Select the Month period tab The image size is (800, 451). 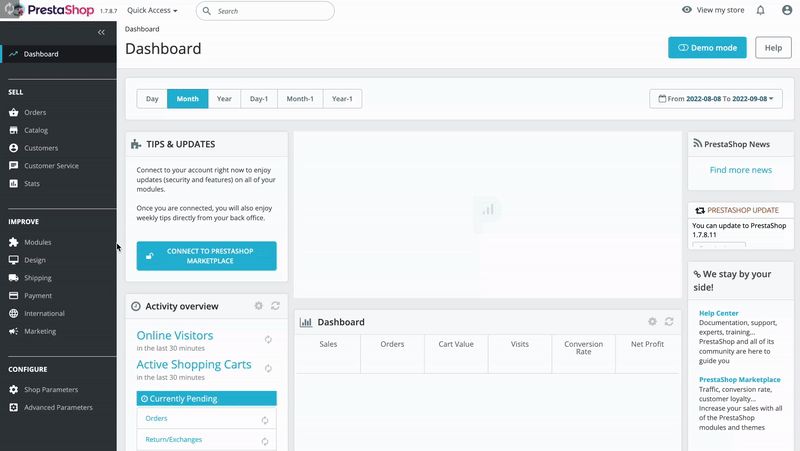188,99
